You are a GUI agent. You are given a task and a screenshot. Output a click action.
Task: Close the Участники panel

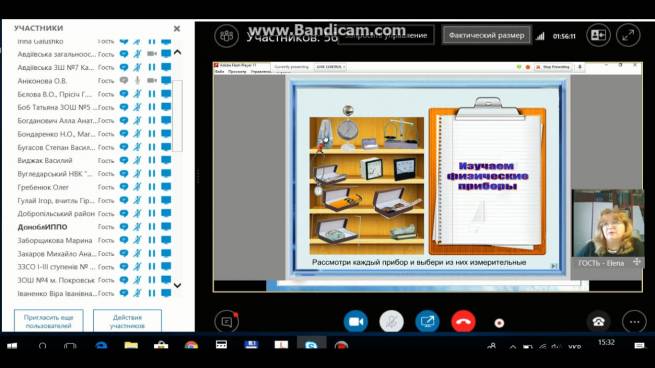point(177,28)
